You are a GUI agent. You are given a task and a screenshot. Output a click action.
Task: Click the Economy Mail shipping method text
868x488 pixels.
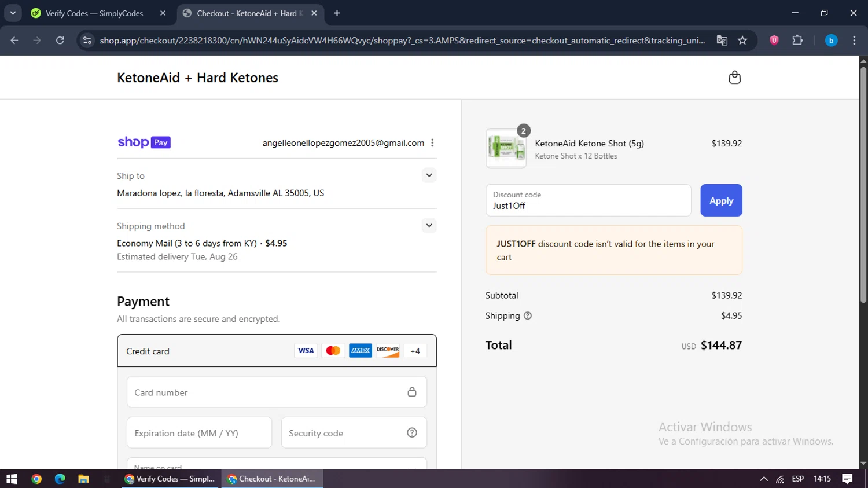click(202, 243)
